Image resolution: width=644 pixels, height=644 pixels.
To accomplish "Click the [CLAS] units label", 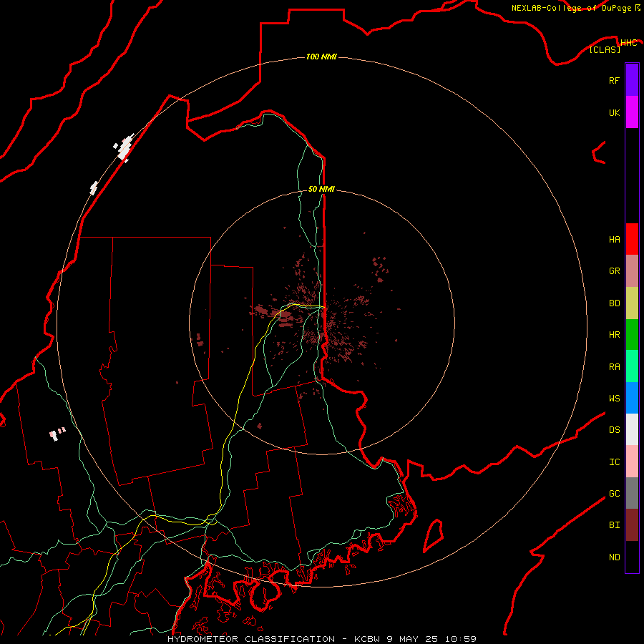I will (x=605, y=49).
